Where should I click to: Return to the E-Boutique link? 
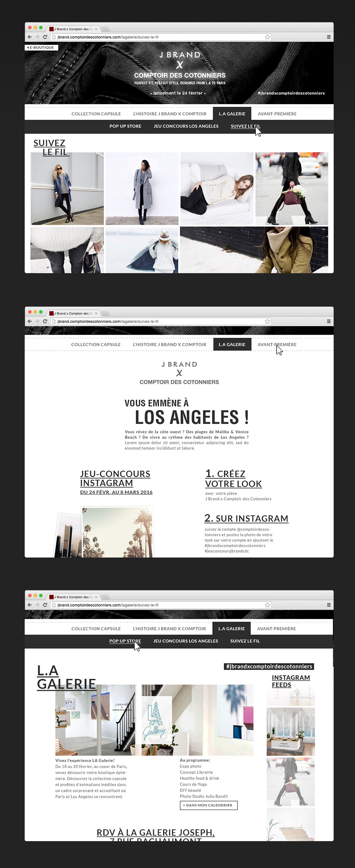click(x=41, y=47)
